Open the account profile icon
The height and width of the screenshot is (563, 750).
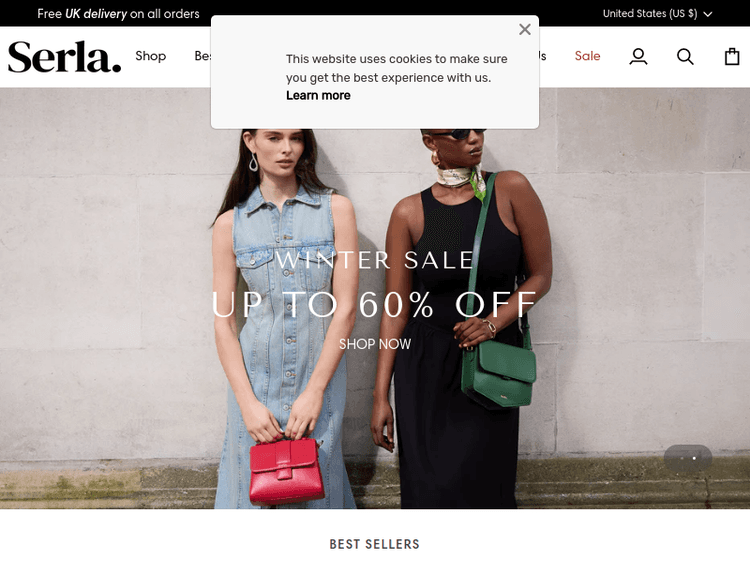638,56
